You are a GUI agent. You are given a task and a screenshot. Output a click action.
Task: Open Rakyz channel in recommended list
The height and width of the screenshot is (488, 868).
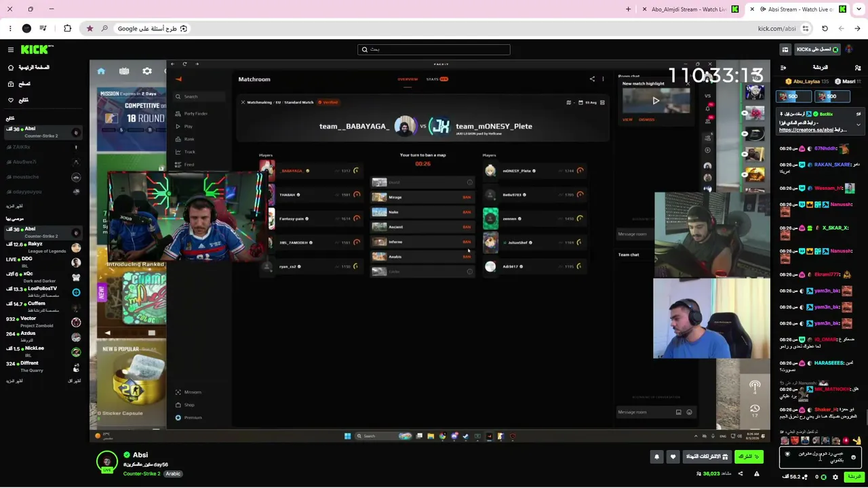coord(43,247)
